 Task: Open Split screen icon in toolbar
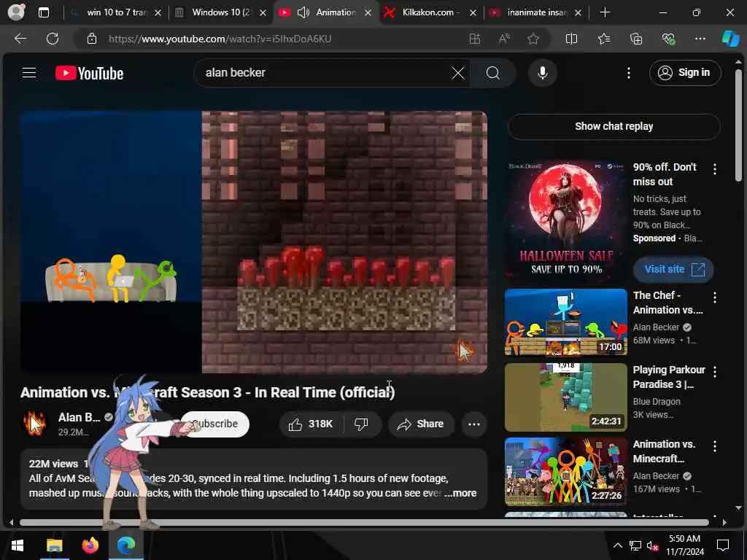(571, 39)
